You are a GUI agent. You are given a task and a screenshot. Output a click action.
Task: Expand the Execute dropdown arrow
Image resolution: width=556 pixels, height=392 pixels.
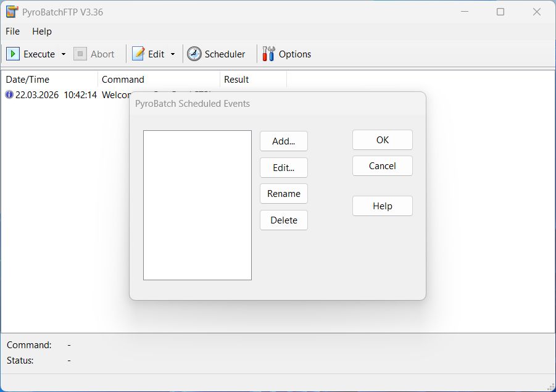(63, 54)
